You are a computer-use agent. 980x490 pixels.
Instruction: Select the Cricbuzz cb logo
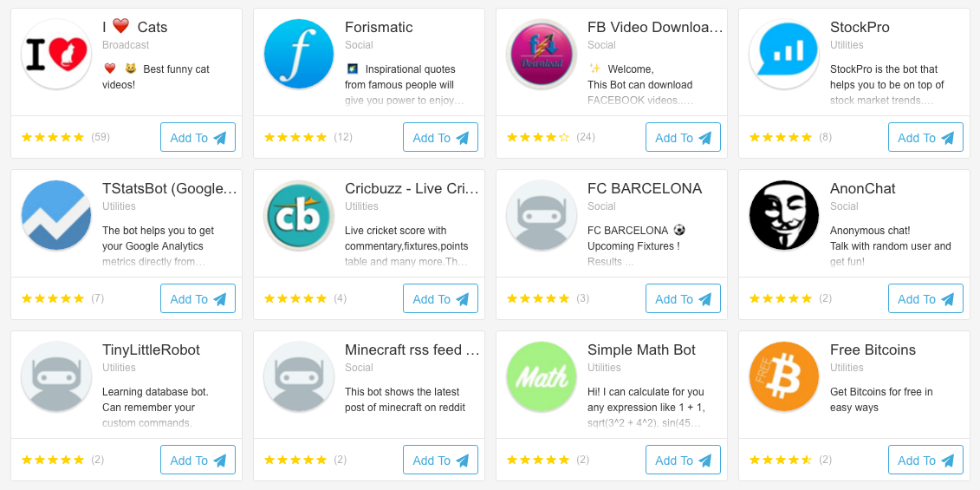299,215
